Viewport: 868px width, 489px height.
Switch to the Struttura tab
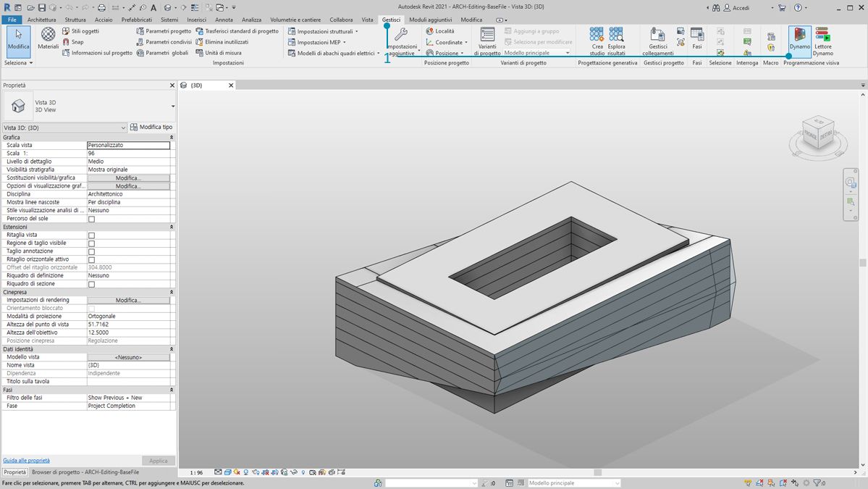coord(75,20)
